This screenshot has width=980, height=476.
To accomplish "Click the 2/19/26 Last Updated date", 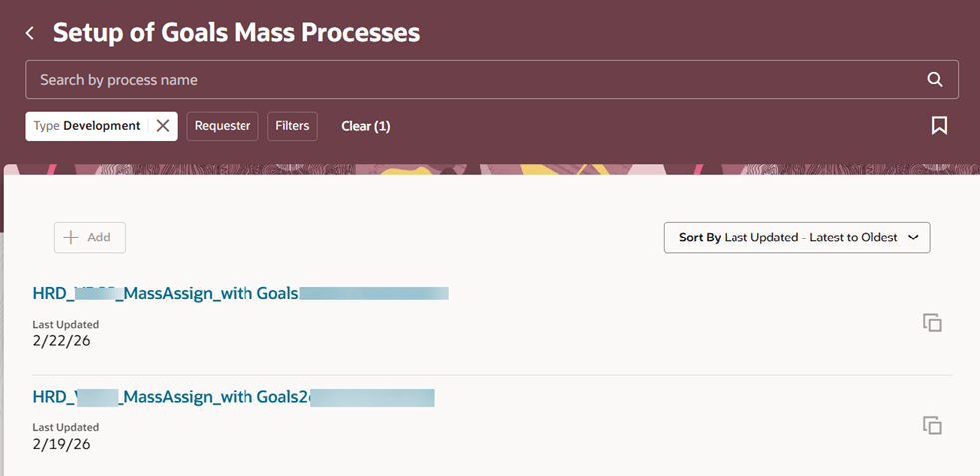I will tap(61, 444).
